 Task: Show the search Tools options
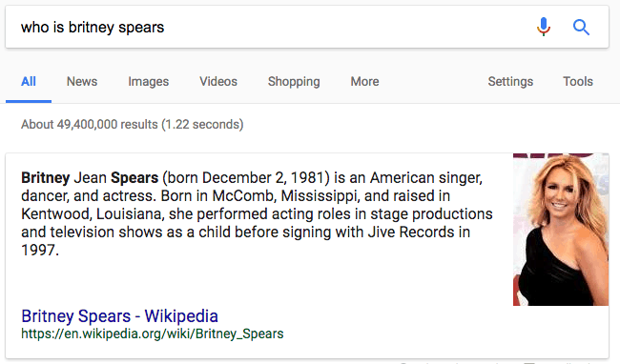point(578,81)
